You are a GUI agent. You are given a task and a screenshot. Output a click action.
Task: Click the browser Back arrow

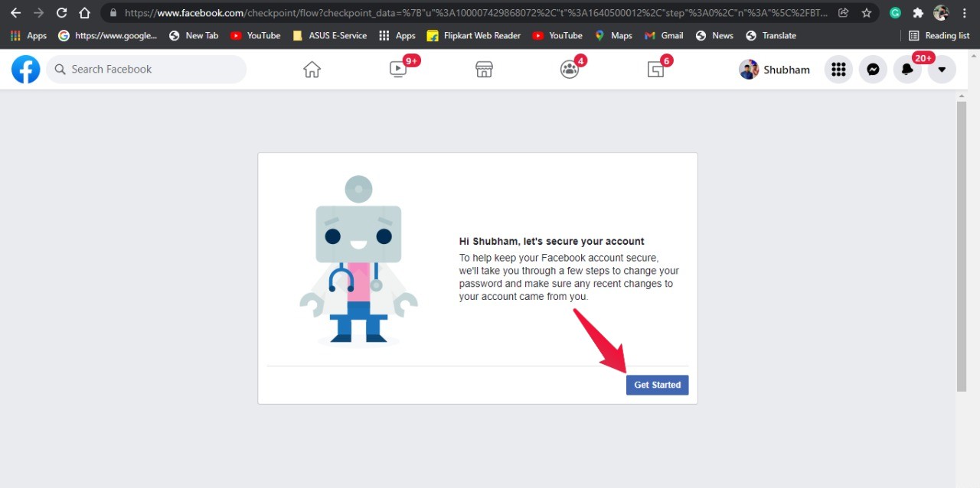tap(15, 13)
